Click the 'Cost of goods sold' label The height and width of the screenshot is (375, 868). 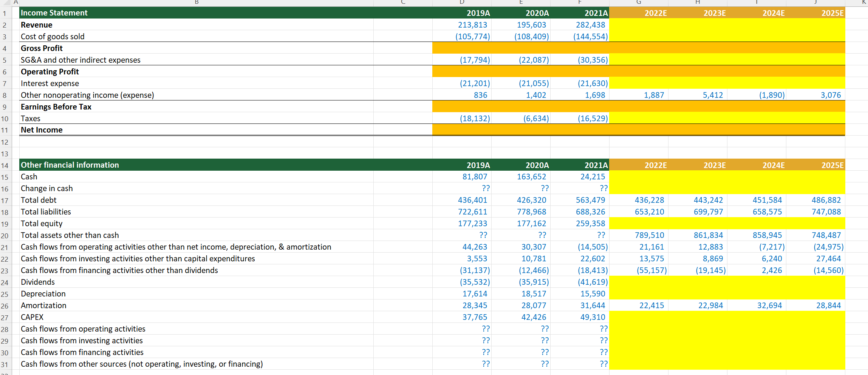[x=53, y=37]
